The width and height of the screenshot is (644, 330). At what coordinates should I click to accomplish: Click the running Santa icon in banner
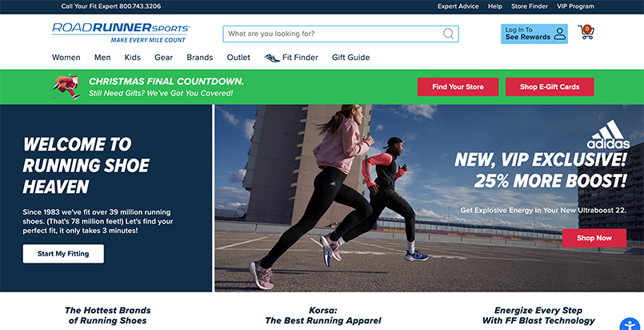click(66, 87)
